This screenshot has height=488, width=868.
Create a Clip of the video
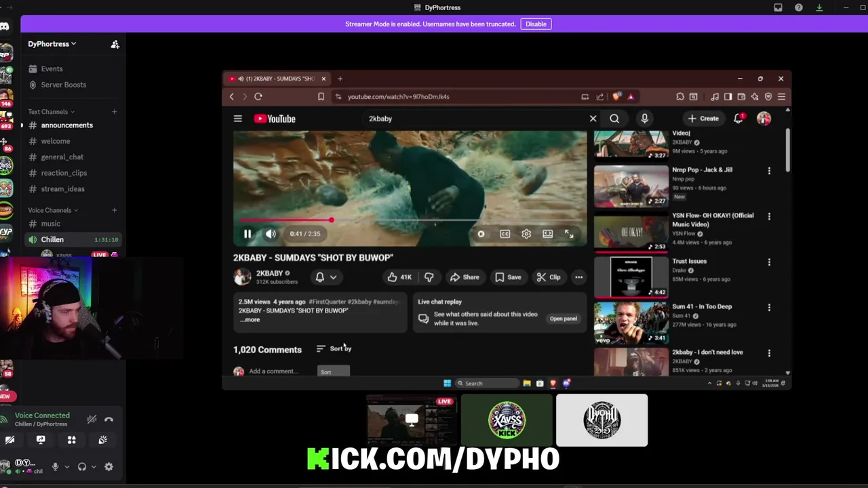[x=549, y=277]
